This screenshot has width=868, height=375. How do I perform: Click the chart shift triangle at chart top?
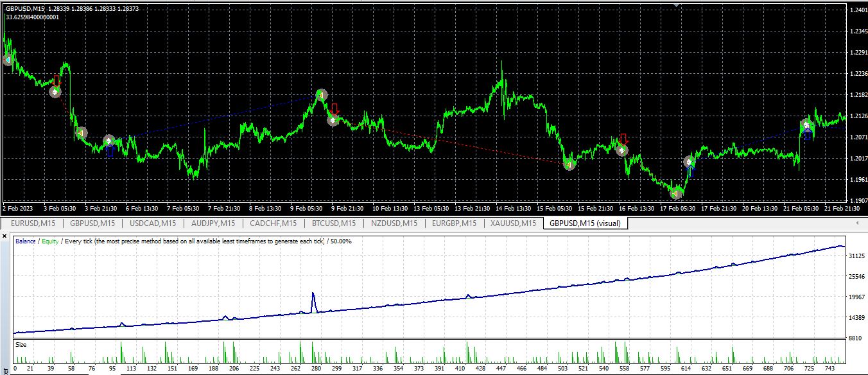coord(676,4)
